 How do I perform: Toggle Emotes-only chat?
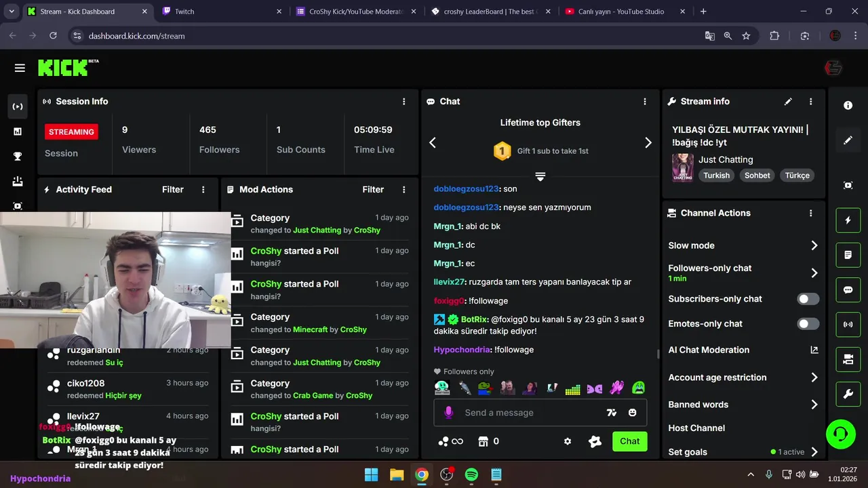pyautogui.click(x=808, y=324)
